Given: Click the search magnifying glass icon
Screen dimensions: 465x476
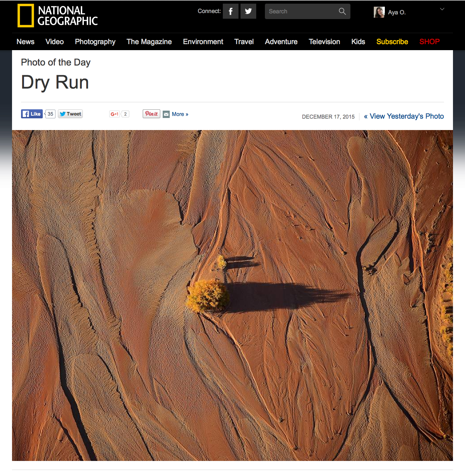Looking at the screenshot, I should click(x=342, y=11).
